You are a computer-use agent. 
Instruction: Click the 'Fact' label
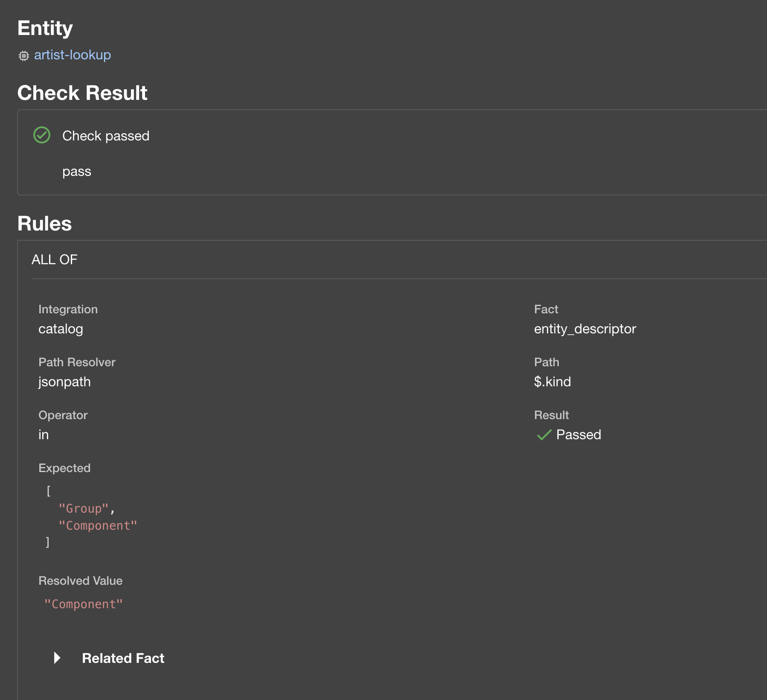point(546,309)
